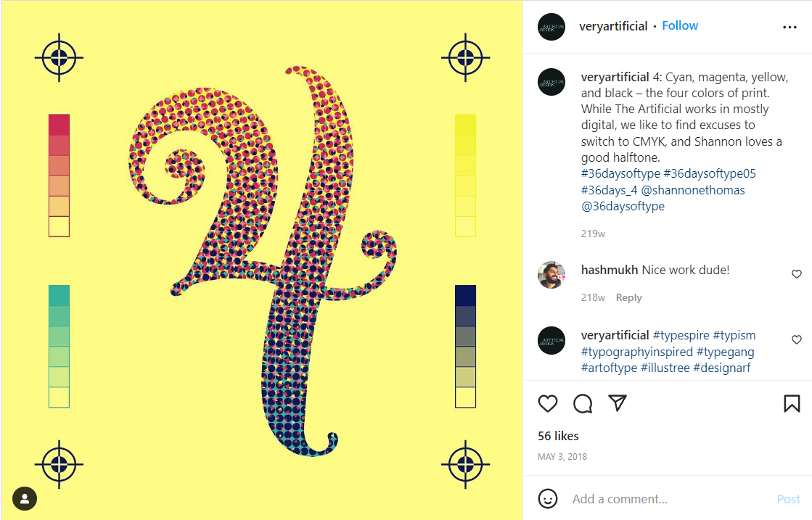Share the post with the paper plane icon

(x=618, y=403)
